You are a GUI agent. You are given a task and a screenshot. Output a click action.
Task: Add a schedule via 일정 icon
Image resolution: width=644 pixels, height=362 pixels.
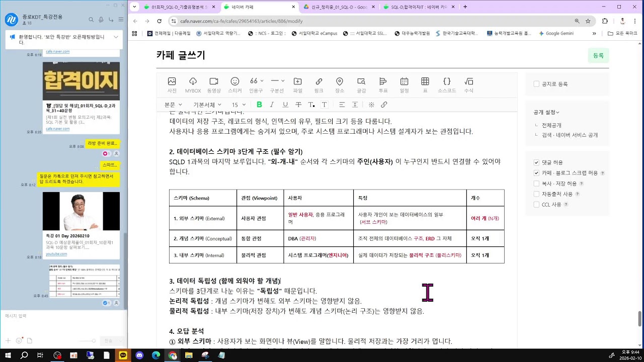[x=404, y=85]
